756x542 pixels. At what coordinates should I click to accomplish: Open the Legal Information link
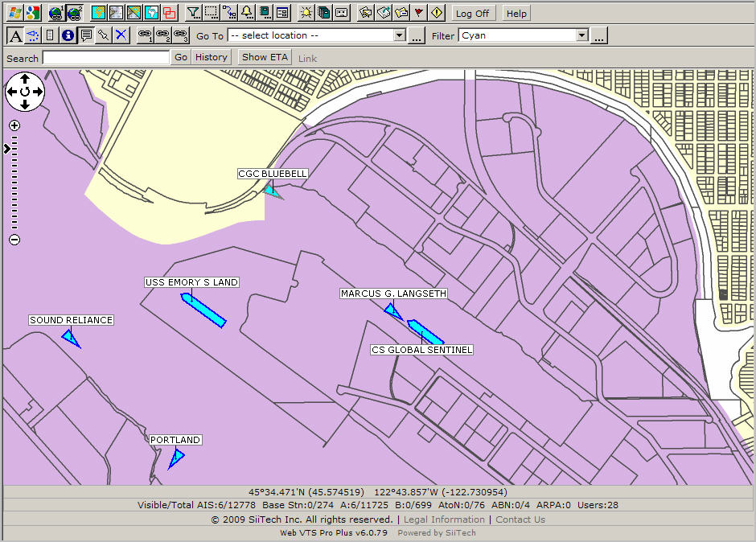click(444, 519)
